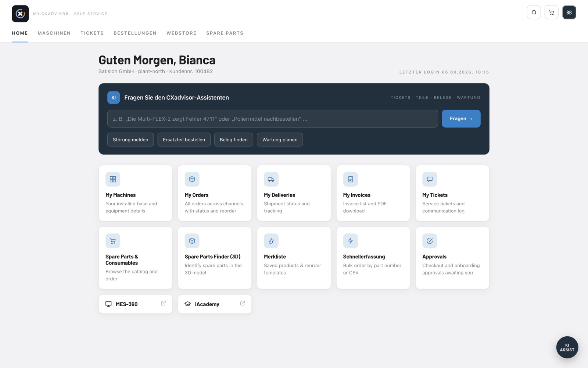Launch the iAcademy label
Viewport: 588px width, 368px height.
207,304
